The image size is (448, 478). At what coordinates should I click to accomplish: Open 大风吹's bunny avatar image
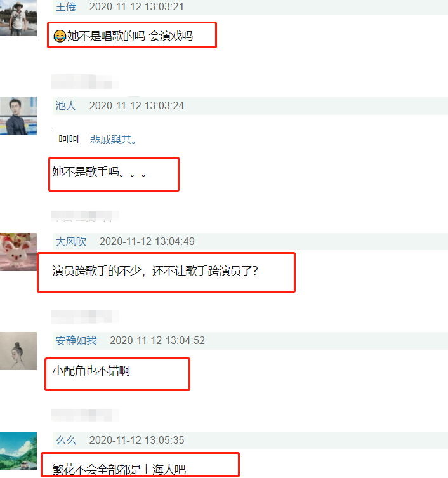18,252
